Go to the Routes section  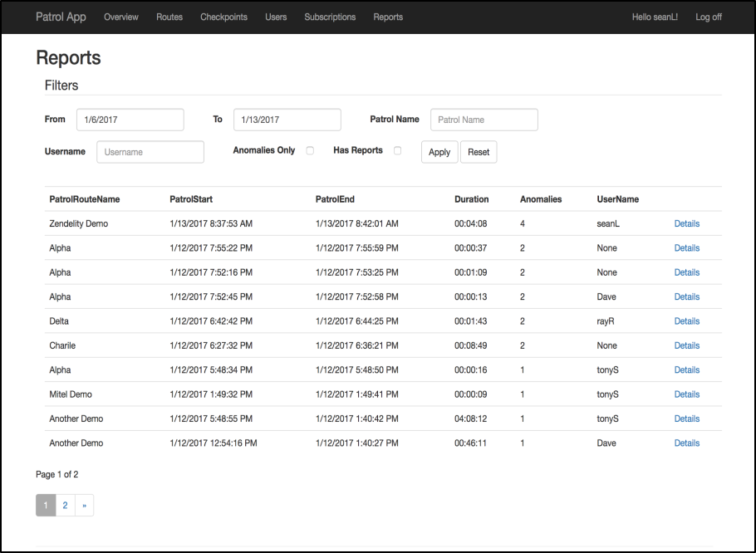click(169, 17)
